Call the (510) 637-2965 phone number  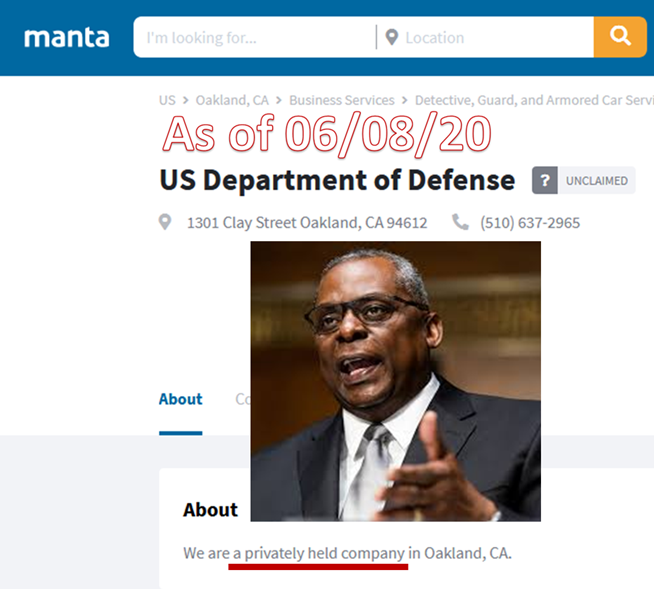(530, 222)
